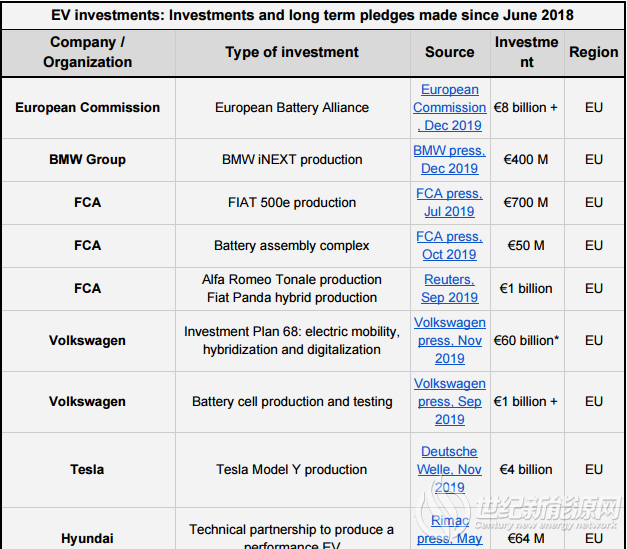Click the EU region in €60 billion row
Screen dimensions: 627x549
tap(594, 340)
